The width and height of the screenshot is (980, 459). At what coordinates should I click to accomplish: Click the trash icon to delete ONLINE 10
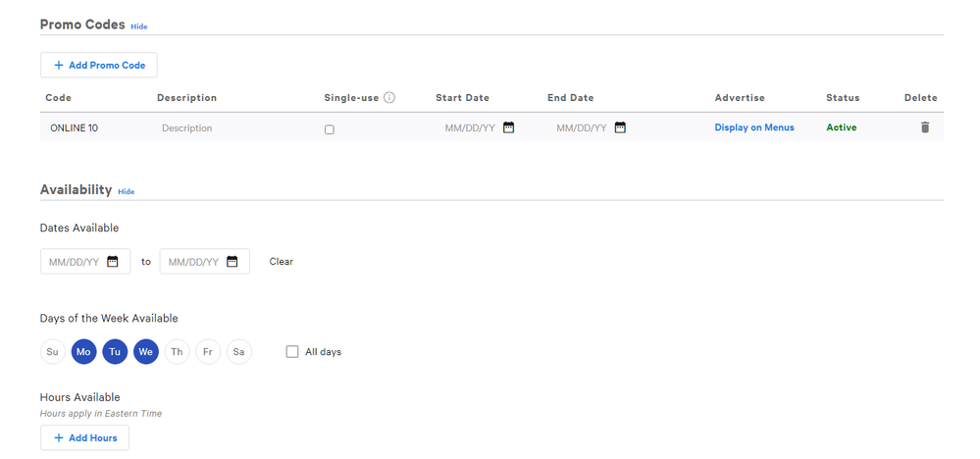(x=924, y=127)
